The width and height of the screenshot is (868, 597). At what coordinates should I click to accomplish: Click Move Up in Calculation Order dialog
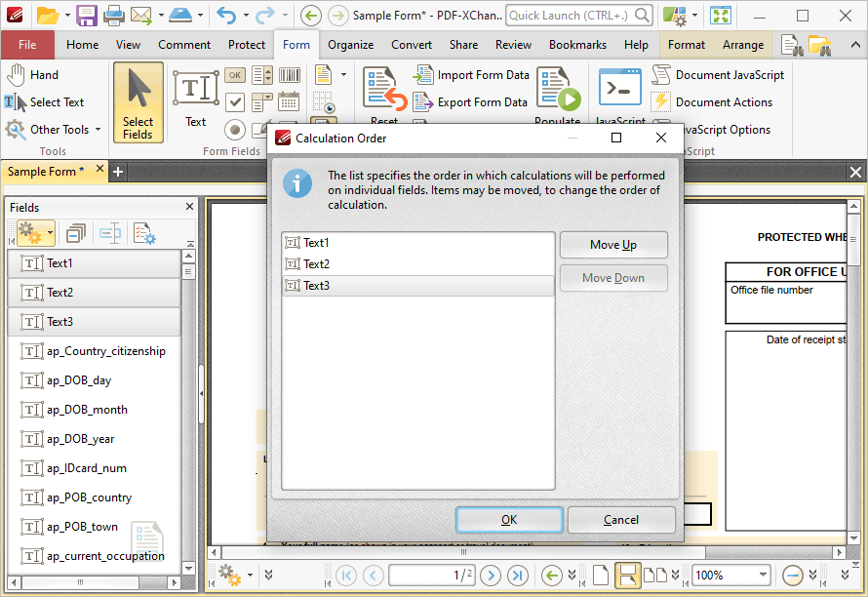click(613, 245)
